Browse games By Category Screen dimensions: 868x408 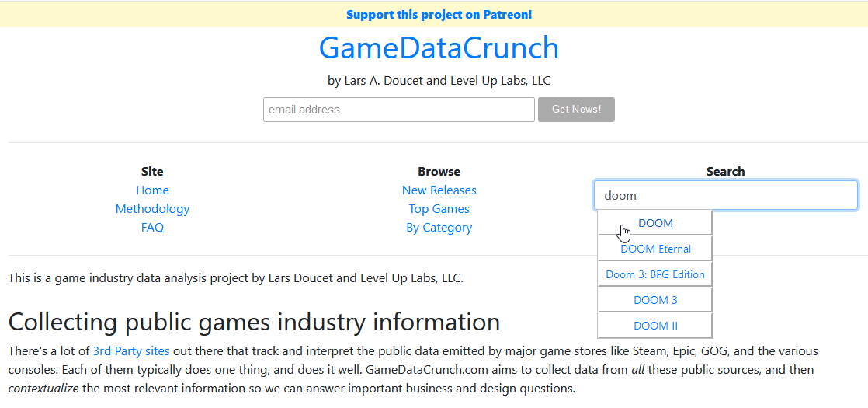(439, 228)
